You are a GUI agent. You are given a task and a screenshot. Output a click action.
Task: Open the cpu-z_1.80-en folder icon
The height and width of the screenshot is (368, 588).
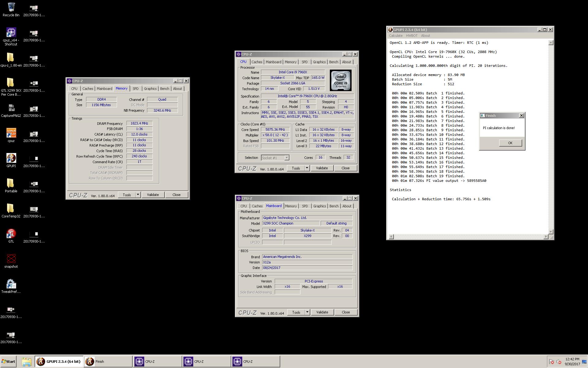(11, 60)
